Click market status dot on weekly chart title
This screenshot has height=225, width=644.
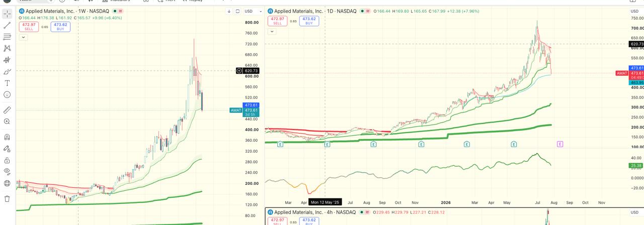(x=115, y=11)
